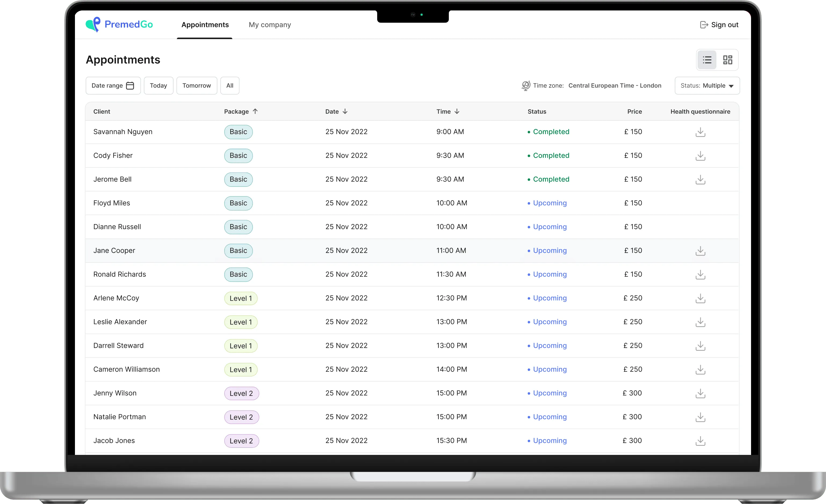Viewport: 826px width, 504px height.
Task: Click £ 250 price for Leslie Alexander
Action: pos(633,322)
